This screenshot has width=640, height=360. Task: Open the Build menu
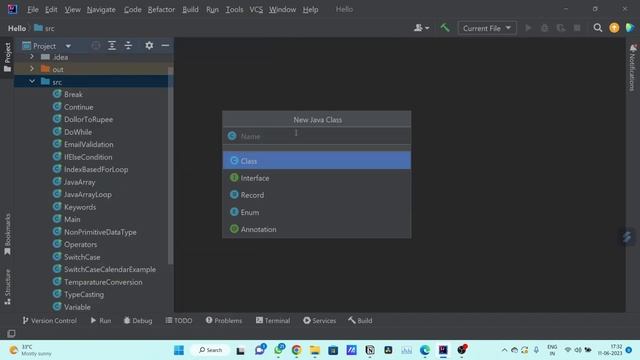190,9
